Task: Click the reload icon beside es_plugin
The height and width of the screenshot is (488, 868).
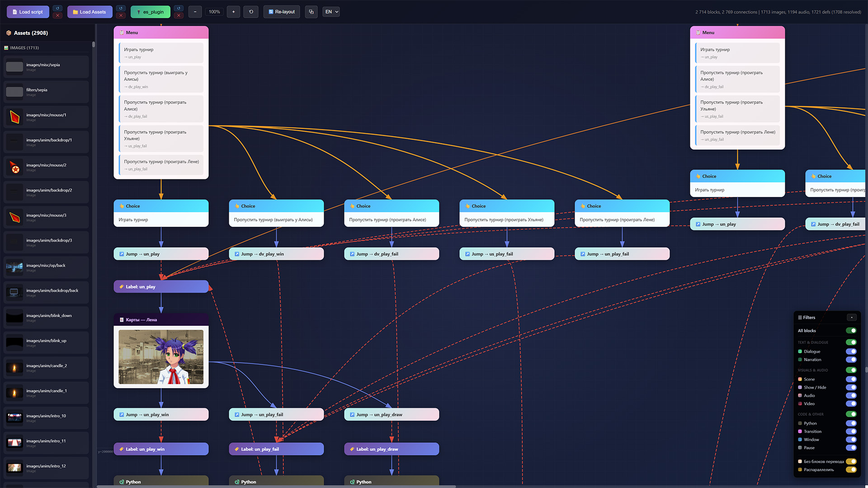Action: pos(179,8)
